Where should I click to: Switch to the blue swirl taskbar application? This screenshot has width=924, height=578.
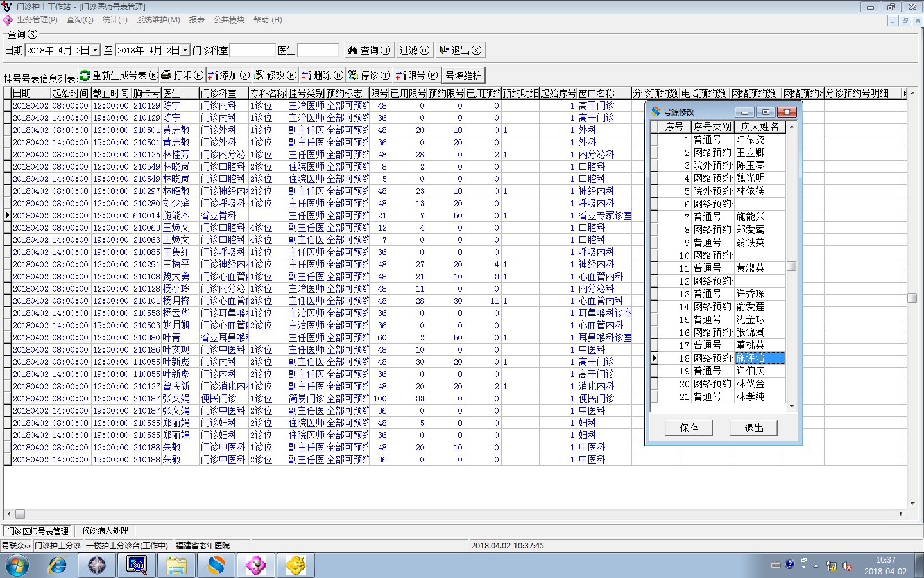point(216,566)
